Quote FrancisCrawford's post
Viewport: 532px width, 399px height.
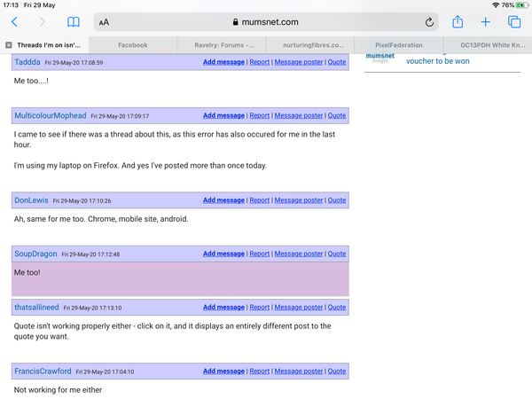(x=337, y=372)
